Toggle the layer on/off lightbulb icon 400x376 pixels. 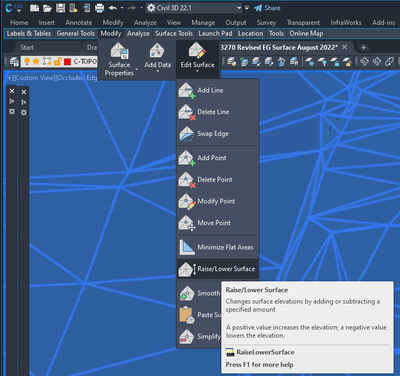click(27, 62)
